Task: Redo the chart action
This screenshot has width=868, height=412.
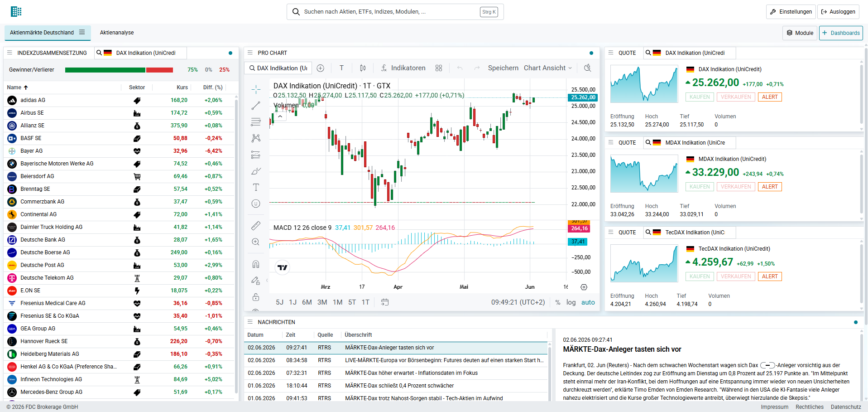Action: [x=477, y=68]
